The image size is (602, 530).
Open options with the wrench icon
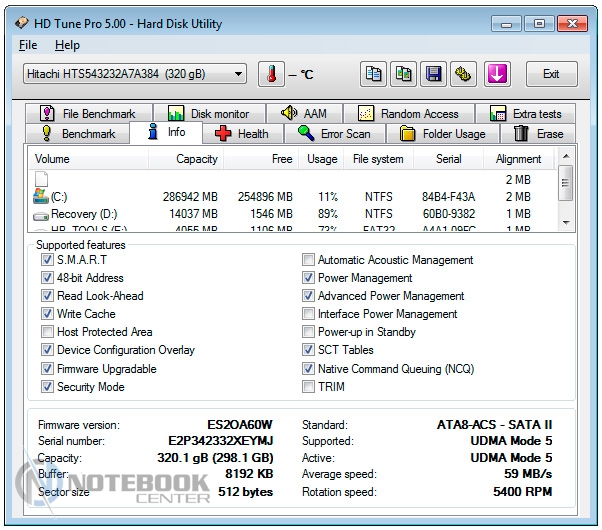pos(464,74)
